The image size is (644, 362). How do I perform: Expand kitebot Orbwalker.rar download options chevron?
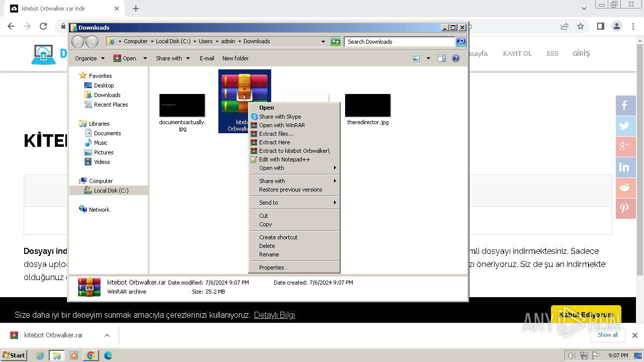107,335
